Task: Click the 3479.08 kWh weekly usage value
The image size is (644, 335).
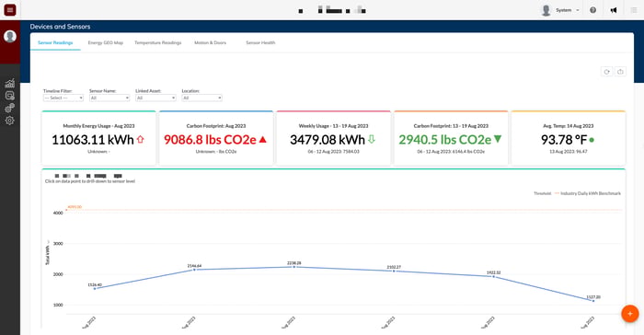Action: [328, 140]
